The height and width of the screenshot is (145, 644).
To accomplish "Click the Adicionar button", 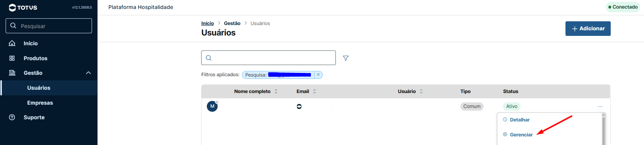I will (588, 28).
